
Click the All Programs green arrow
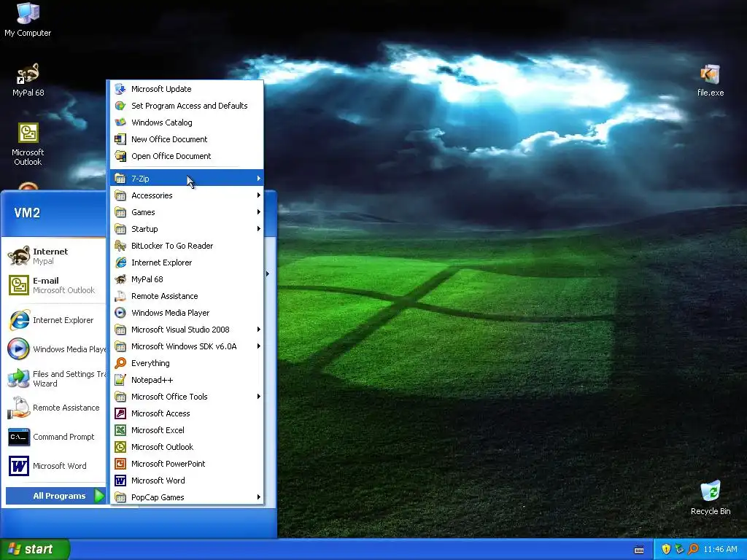[98, 496]
